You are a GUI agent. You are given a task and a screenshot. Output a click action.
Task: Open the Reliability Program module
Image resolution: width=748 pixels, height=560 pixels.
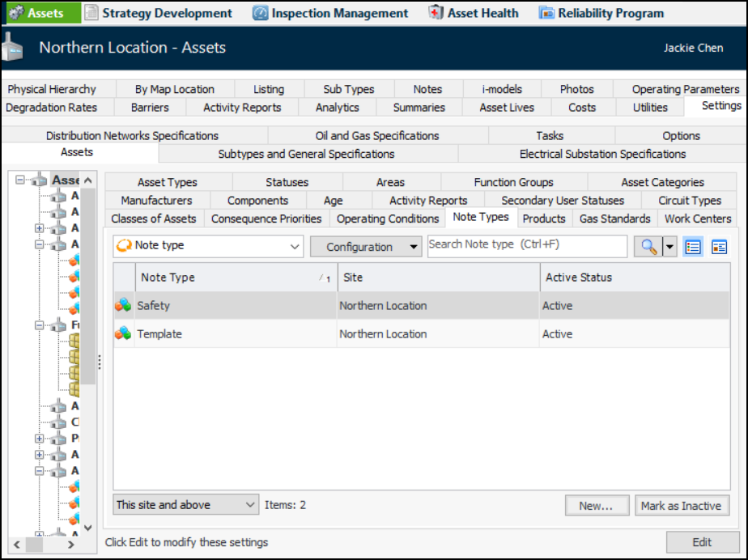pyautogui.click(x=601, y=13)
